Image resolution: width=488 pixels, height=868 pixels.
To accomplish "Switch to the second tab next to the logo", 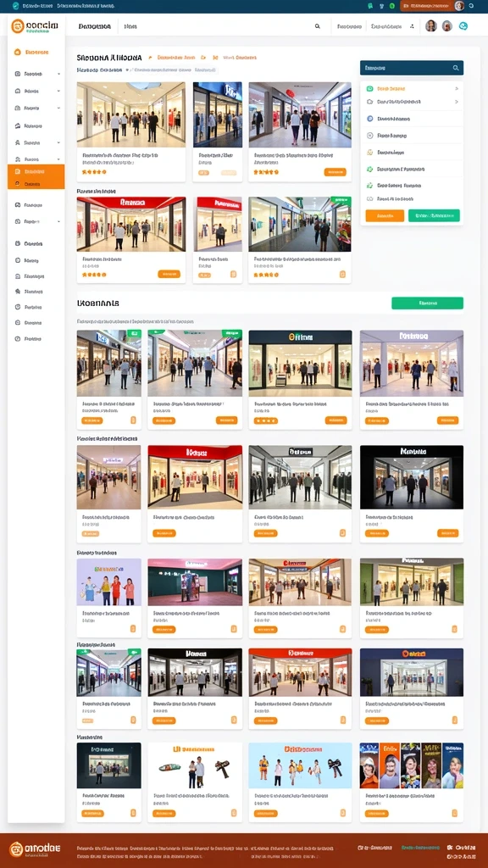I will coord(130,26).
